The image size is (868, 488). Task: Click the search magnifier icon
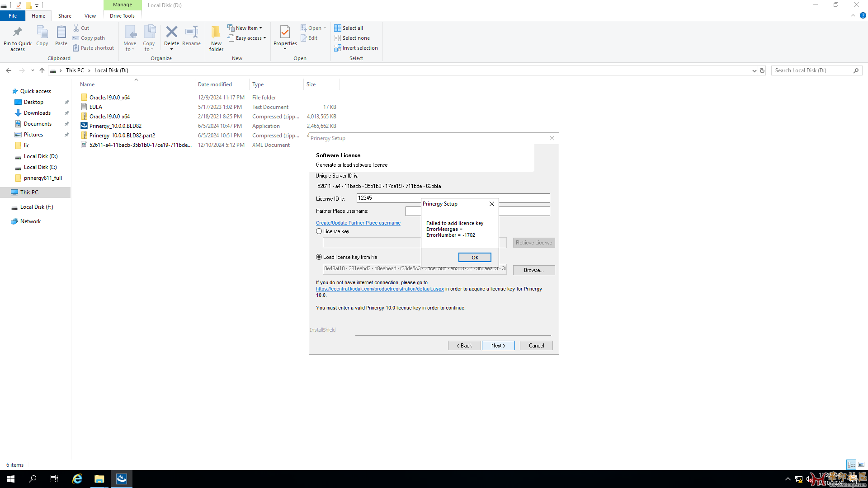[x=856, y=70]
